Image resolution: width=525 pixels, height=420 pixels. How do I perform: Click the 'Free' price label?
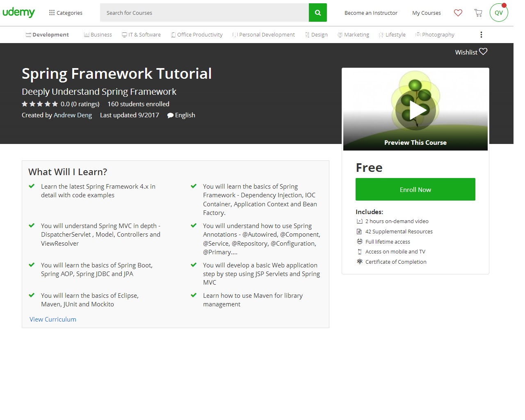(x=369, y=167)
